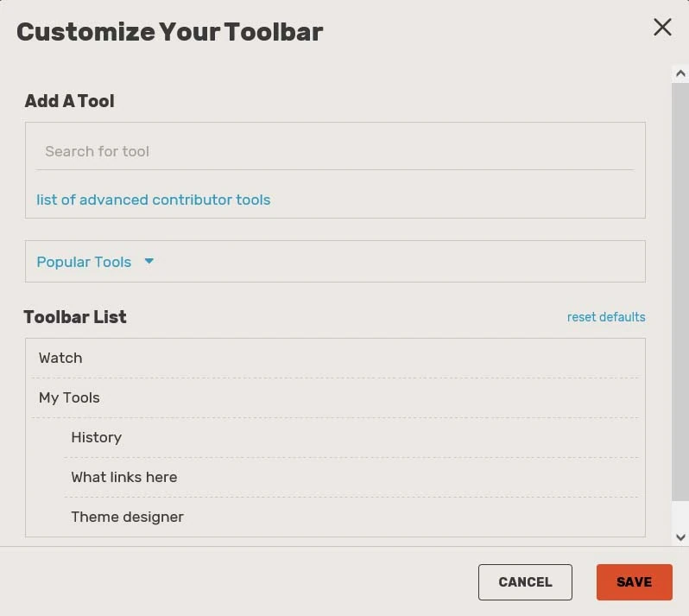Image resolution: width=689 pixels, height=616 pixels.
Task: Click the scrollbar down arrow
Action: (680, 537)
